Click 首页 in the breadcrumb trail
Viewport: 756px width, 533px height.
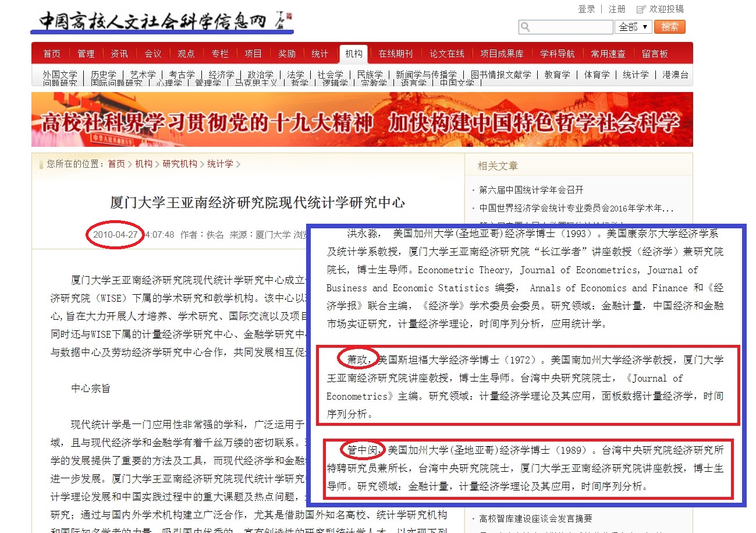pyautogui.click(x=116, y=164)
